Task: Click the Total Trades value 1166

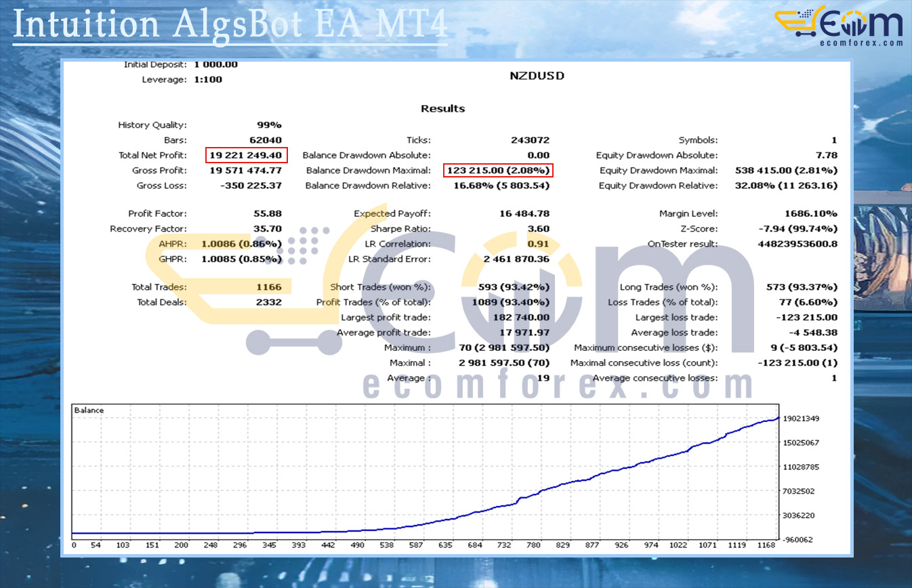Action: [x=268, y=287]
